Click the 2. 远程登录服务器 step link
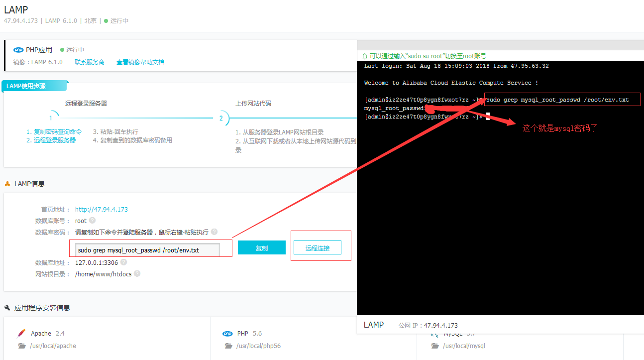The image size is (644, 360). coord(51,140)
